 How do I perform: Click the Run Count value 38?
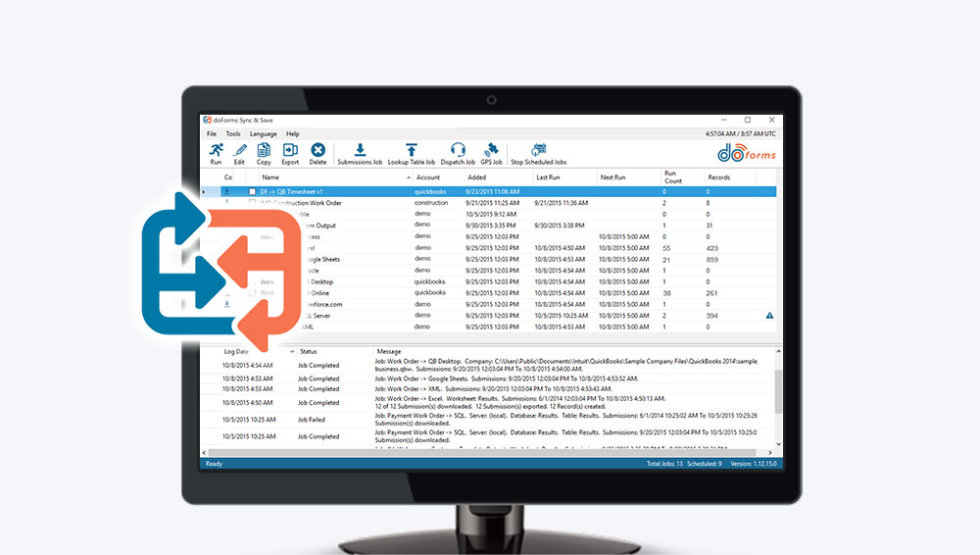pos(666,293)
